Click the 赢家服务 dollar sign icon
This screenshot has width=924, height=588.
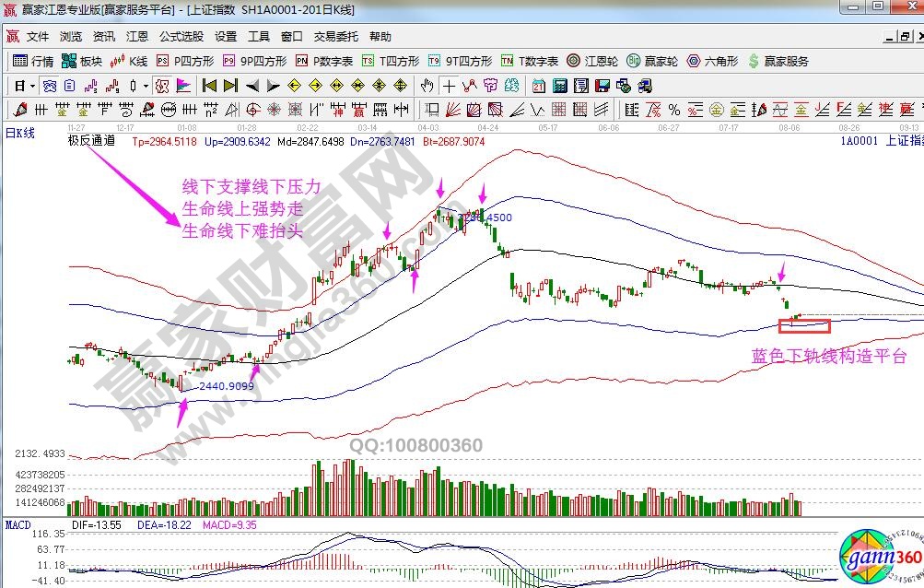(x=778, y=61)
